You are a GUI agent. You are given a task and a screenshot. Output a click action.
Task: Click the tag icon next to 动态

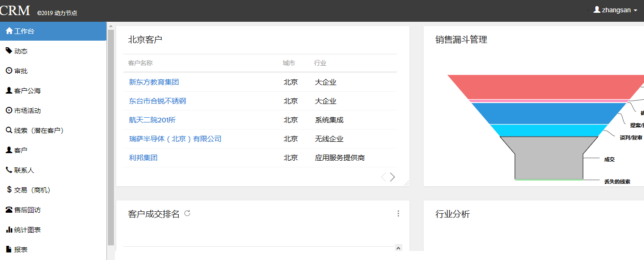(x=9, y=51)
